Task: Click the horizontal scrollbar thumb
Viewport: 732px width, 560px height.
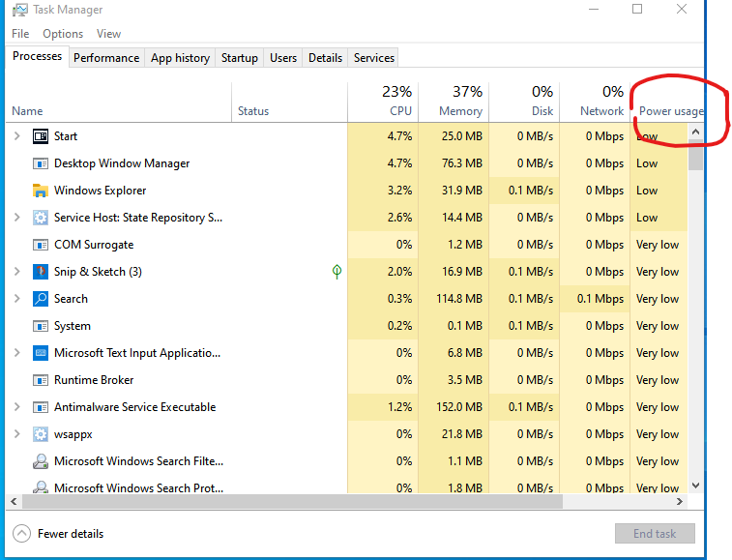Action: 292,502
